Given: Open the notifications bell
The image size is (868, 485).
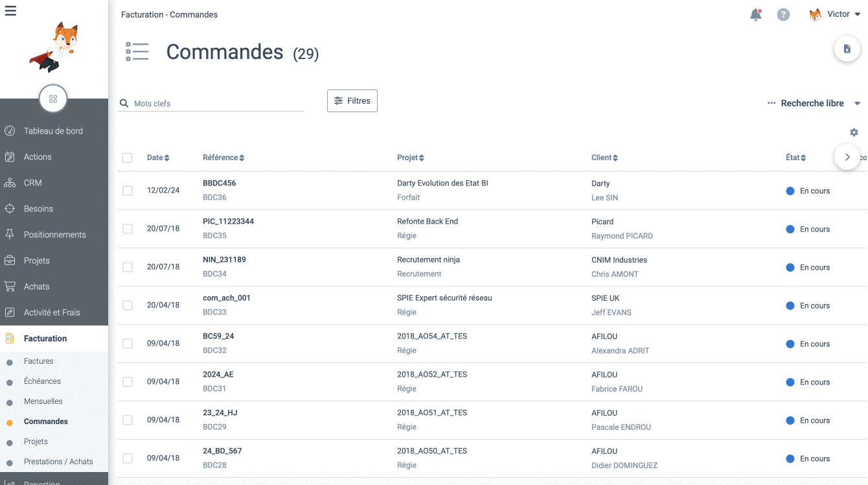Looking at the screenshot, I should [756, 14].
